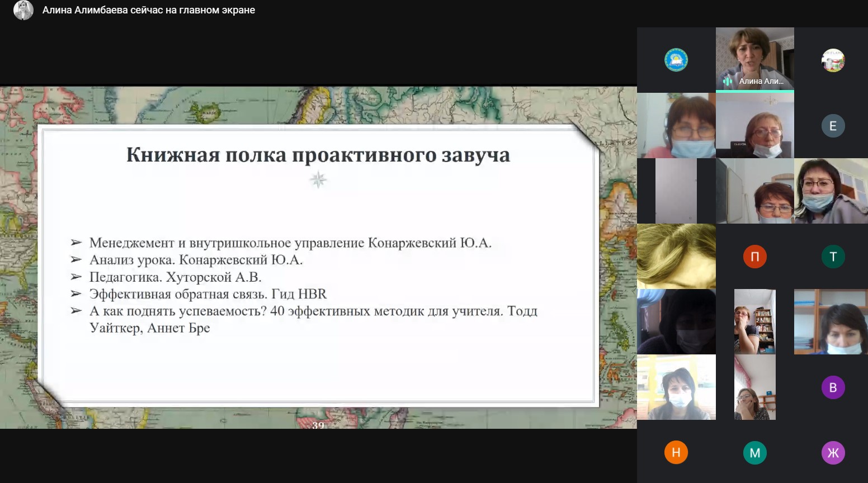Select the participant with letter Н avatar

(x=676, y=453)
